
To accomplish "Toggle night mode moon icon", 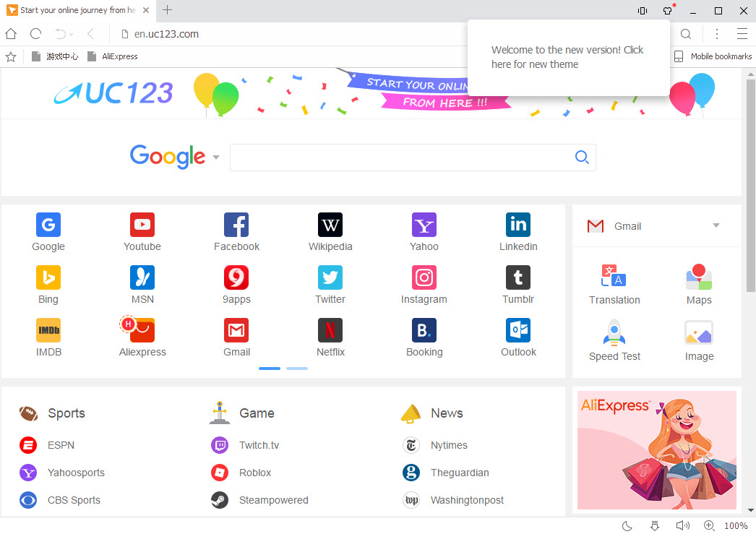I will tap(627, 525).
